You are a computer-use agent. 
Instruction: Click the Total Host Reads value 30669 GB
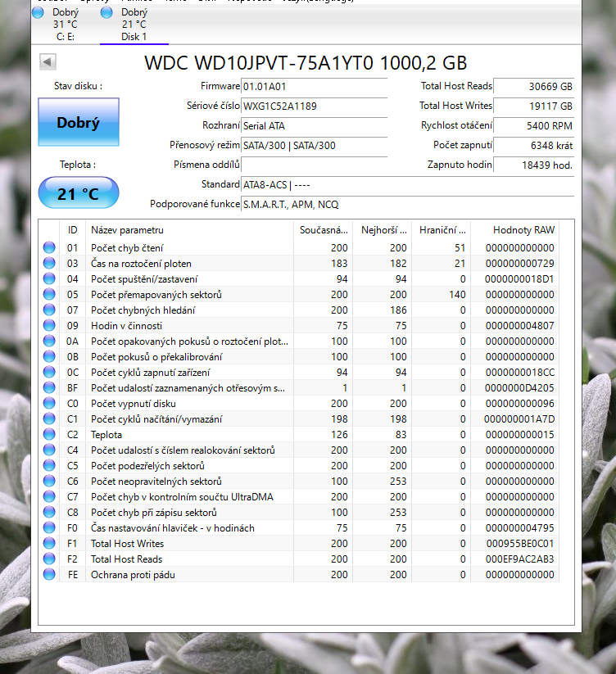[x=533, y=86]
